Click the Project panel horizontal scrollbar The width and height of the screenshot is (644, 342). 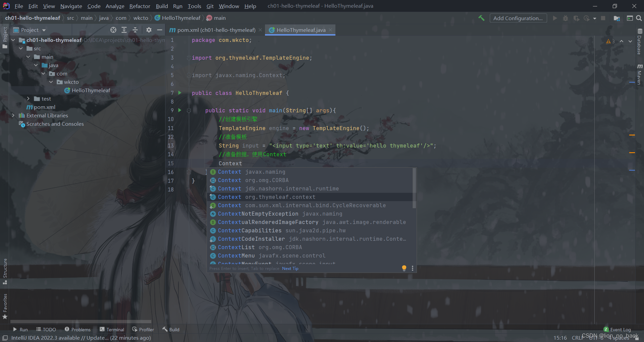click(80, 321)
